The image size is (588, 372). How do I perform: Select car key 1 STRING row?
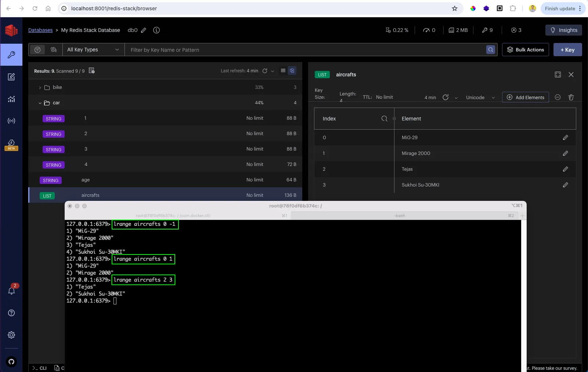165,118
